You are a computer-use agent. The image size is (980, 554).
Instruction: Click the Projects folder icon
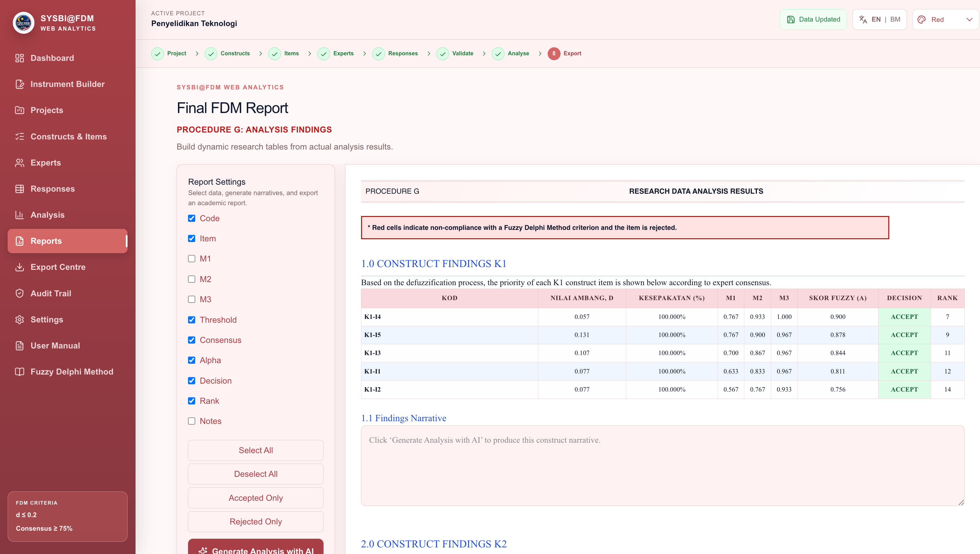click(x=19, y=111)
